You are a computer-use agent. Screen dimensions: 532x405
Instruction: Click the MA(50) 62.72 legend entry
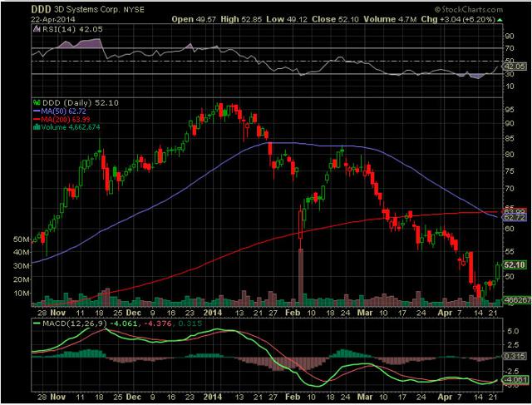[x=59, y=111]
